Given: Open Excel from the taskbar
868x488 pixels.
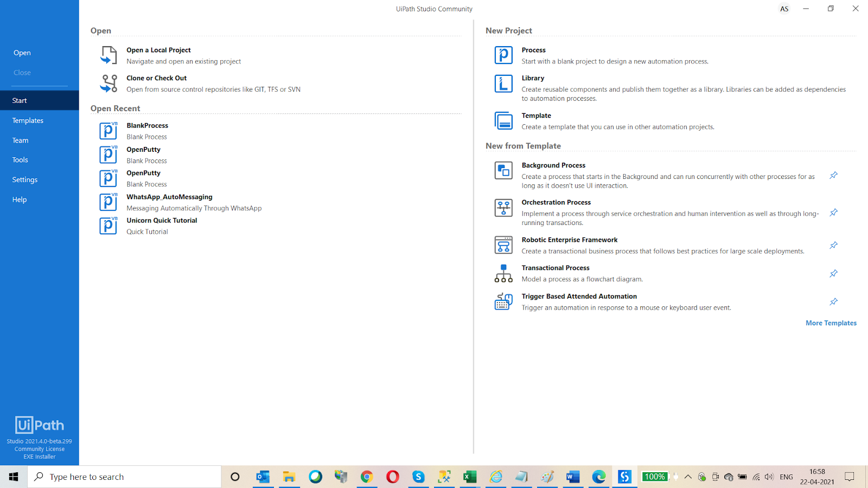Looking at the screenshot, I should coord(470,477).
